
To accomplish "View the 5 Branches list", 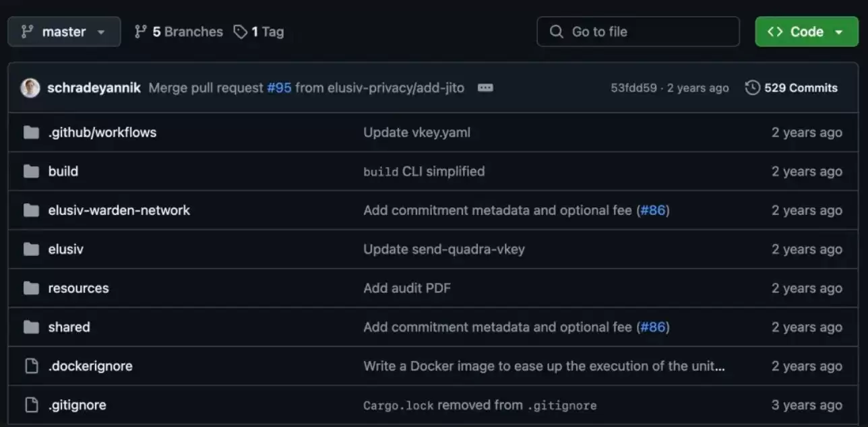I will [x=179, y=32].
